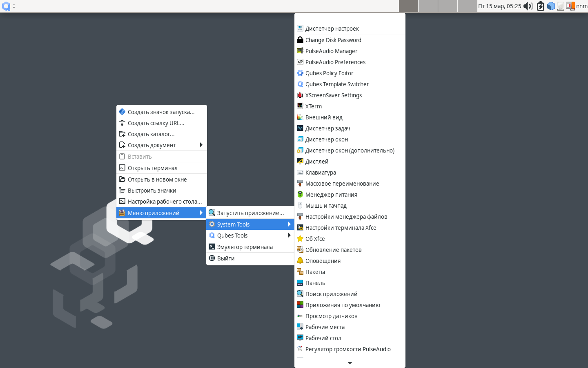This screenshot has width=588, height=368.
Task: Click the nnm user button in panel
Action: (x=581, y=6)
